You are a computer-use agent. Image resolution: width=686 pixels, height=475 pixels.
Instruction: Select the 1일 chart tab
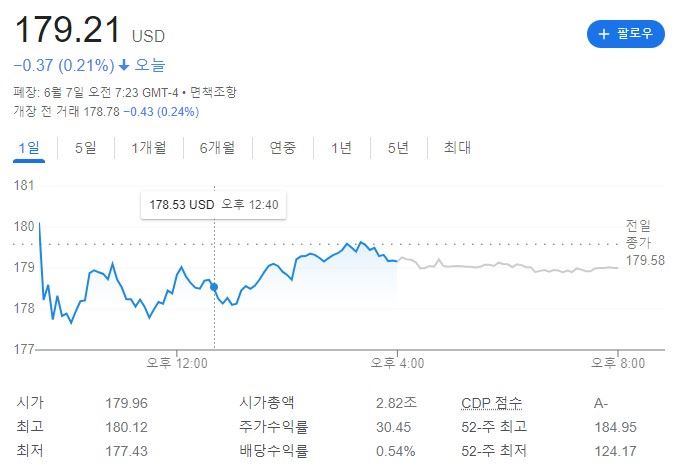point(29,148)
